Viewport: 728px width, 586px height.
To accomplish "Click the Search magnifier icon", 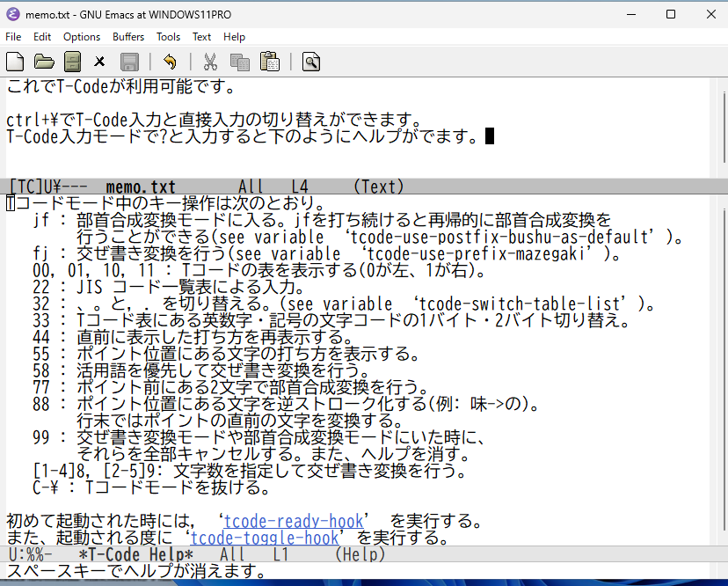I will point(311,62).
